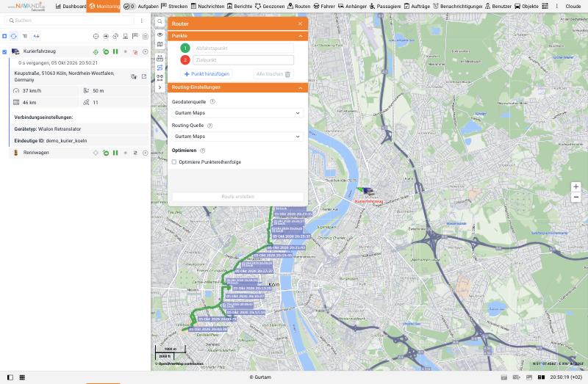Click the nearest units map tool icon

point(159,78)
